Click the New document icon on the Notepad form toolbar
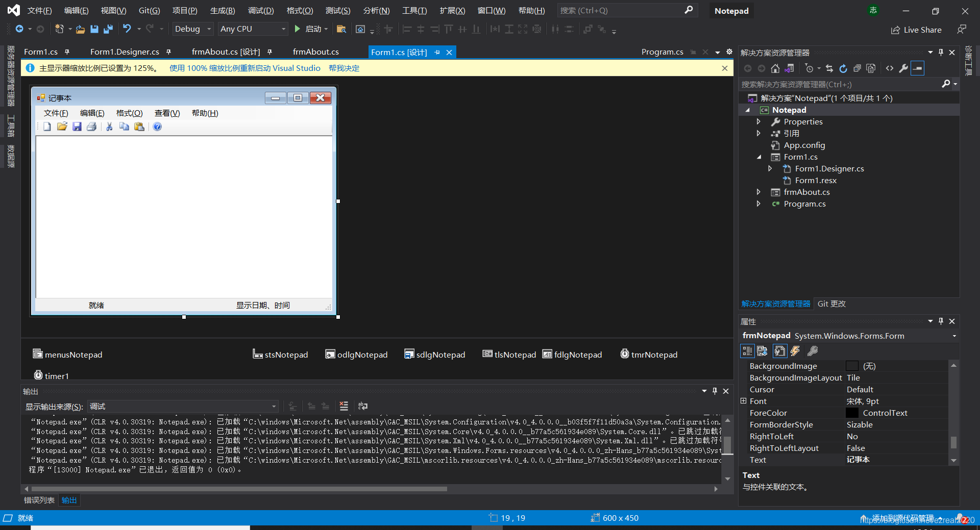The width and height of the screenshot is (980, 530). [x=47, y=127]
